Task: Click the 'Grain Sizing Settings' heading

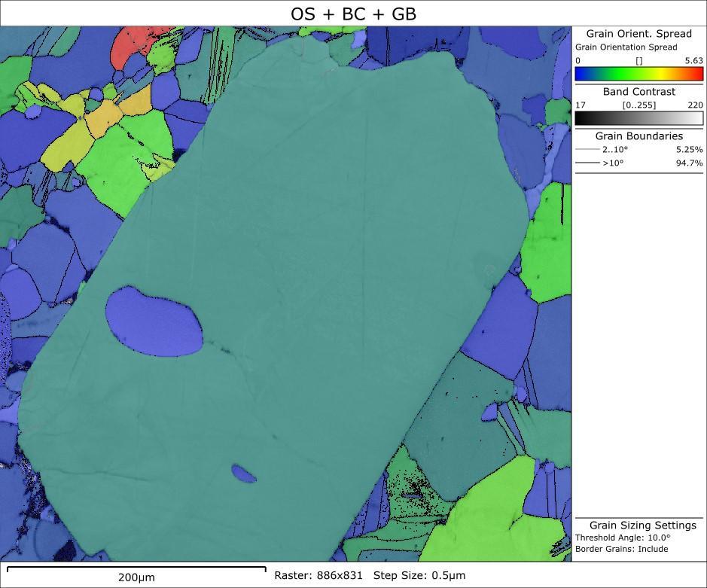Action: point(642,525)
